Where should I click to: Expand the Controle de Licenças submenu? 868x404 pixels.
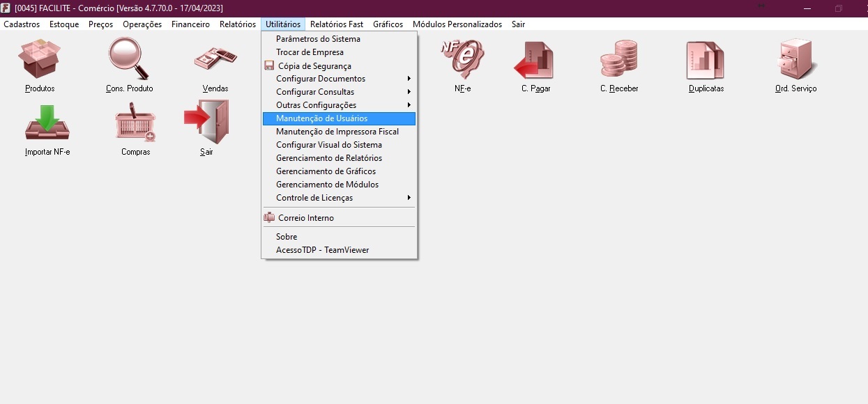[x=339, y=198]
